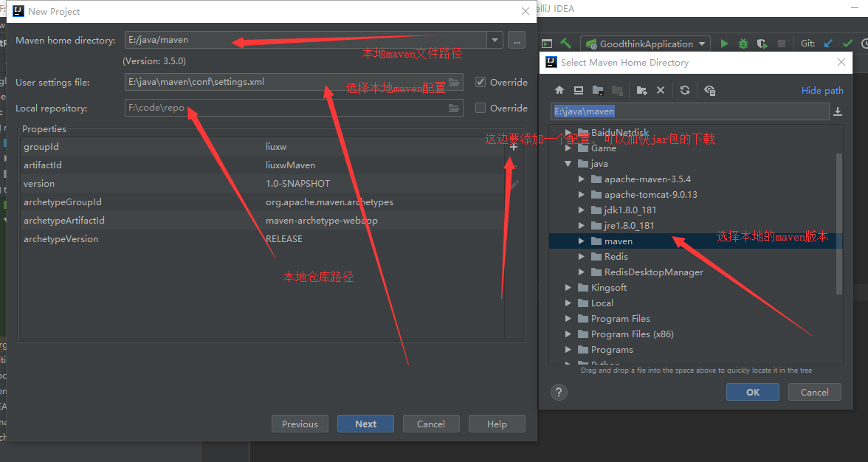
Task: Collapse the java folder node
Action: pyautogui.click(x=568, y=164)
